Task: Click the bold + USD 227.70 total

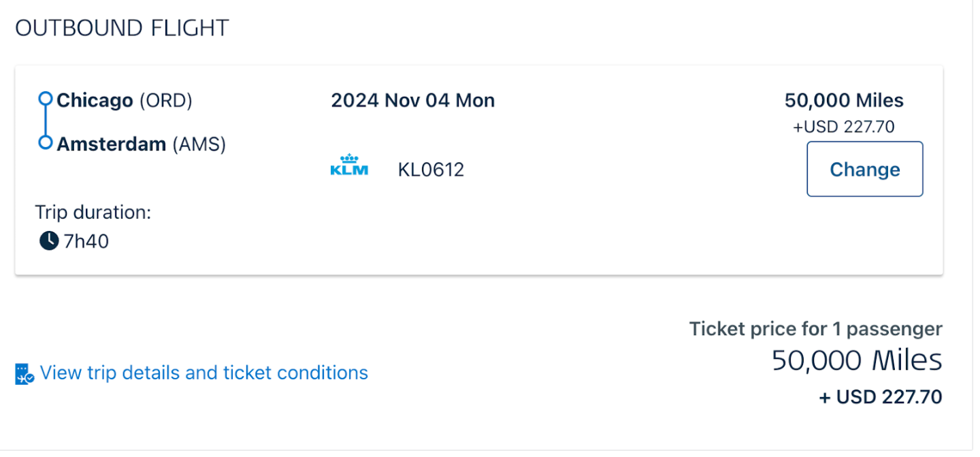Action: [x=880, y=397]
